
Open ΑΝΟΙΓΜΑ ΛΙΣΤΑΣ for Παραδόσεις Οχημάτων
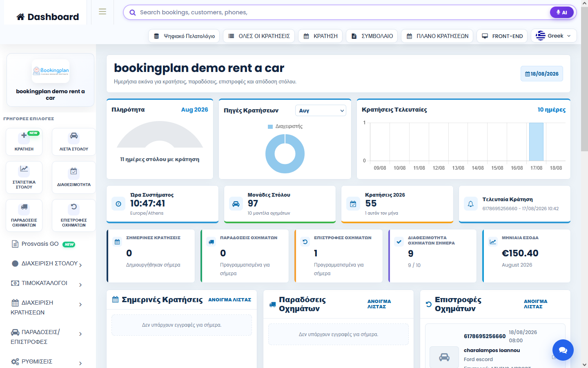point(379,304)
